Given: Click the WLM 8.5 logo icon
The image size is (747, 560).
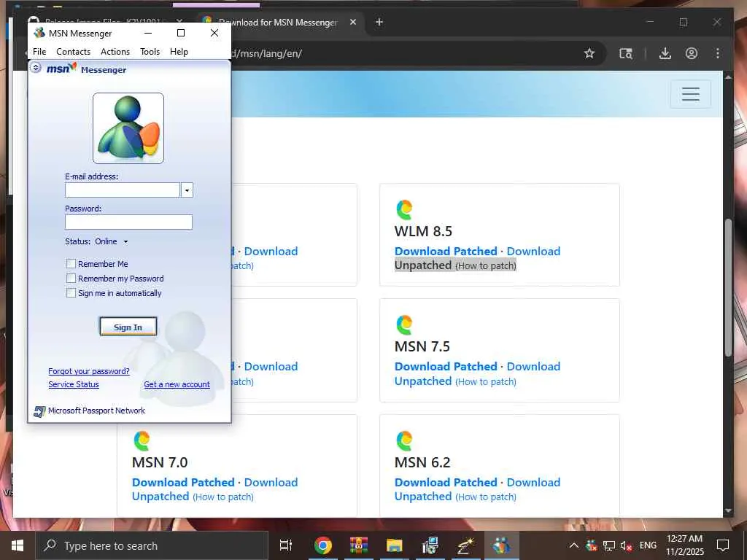Looking at the screenshot, I should click(404, 210).
